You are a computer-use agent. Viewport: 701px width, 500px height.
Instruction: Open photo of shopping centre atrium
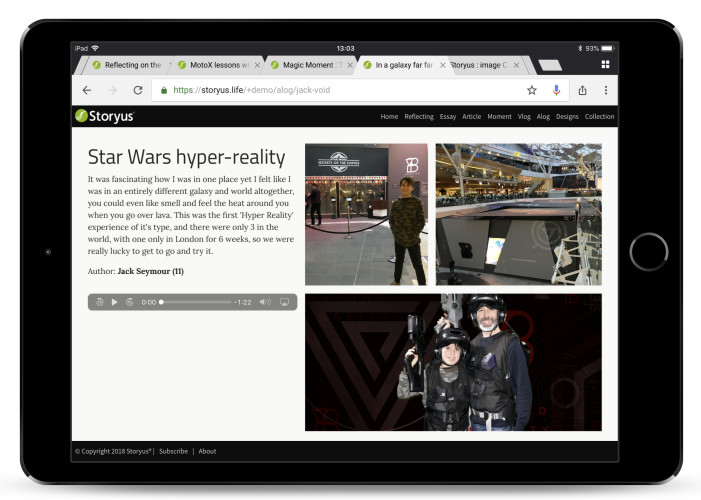519,214
